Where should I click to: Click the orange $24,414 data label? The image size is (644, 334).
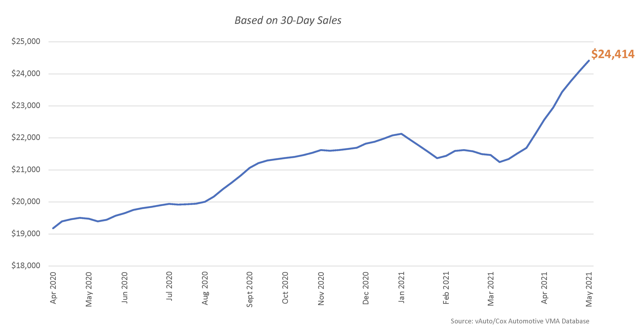click(613, 54)
